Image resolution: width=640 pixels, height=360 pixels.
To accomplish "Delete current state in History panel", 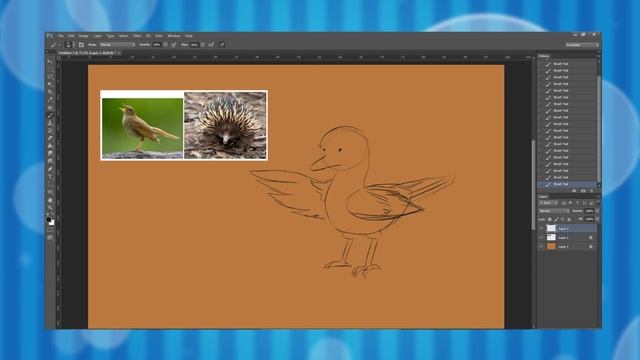I will (591, 190).
